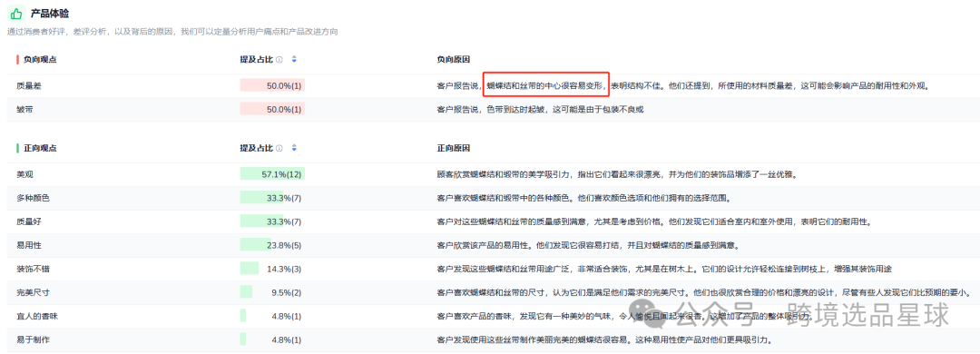Select the 美观 row label
Image resolution: width=980 pixels, height=354 pixels.
25,174
